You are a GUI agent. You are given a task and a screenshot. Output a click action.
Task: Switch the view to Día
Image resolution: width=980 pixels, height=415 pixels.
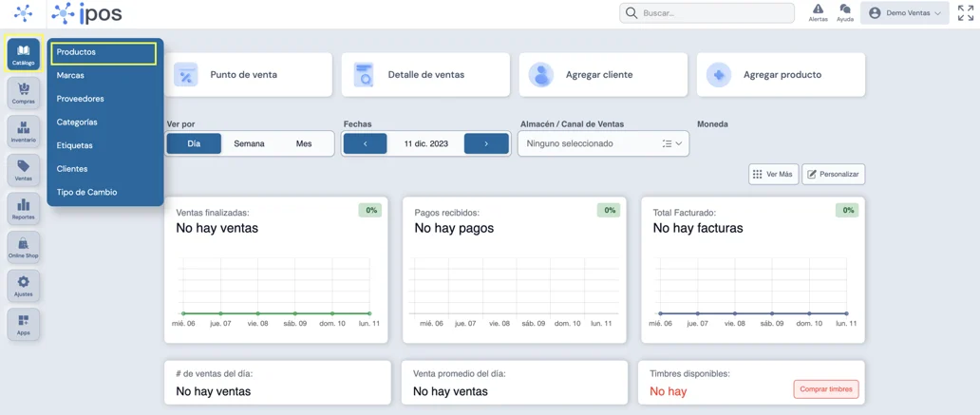pyautogui.click(x=194, y=143)
